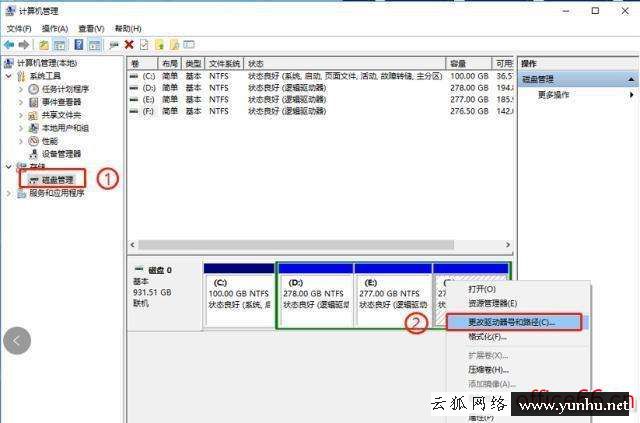Open the 操作(A) menu

click(x=55, y=29)
